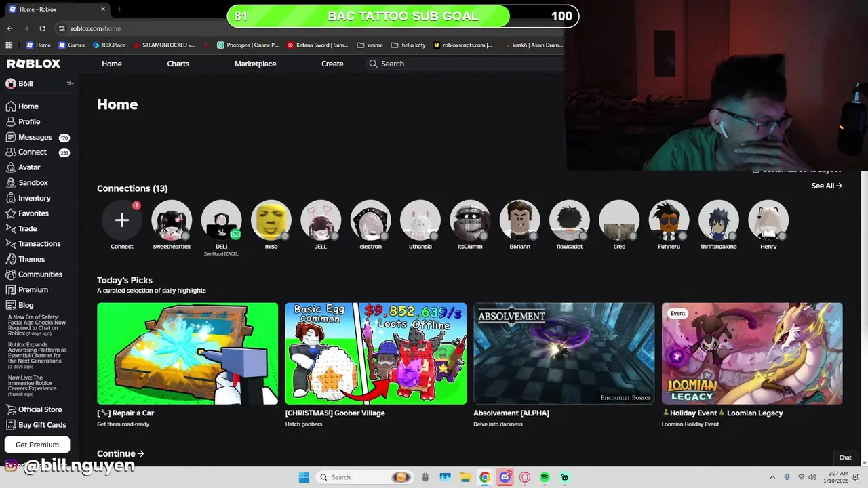Viewport: 868px width, 488px height.
Task: Open Inventory in the sidebar
Action: click(x=28, y=198)
